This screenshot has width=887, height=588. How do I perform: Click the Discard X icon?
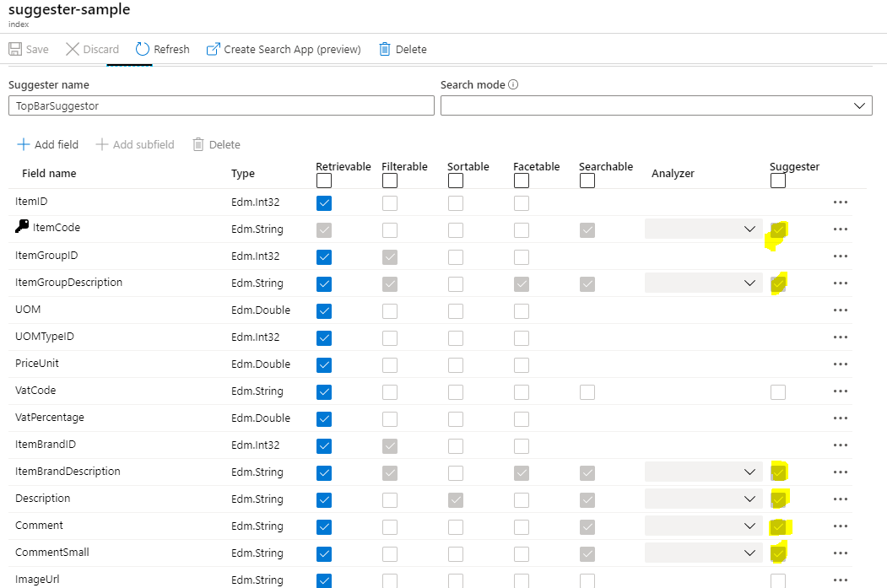(x=73, y=49)
